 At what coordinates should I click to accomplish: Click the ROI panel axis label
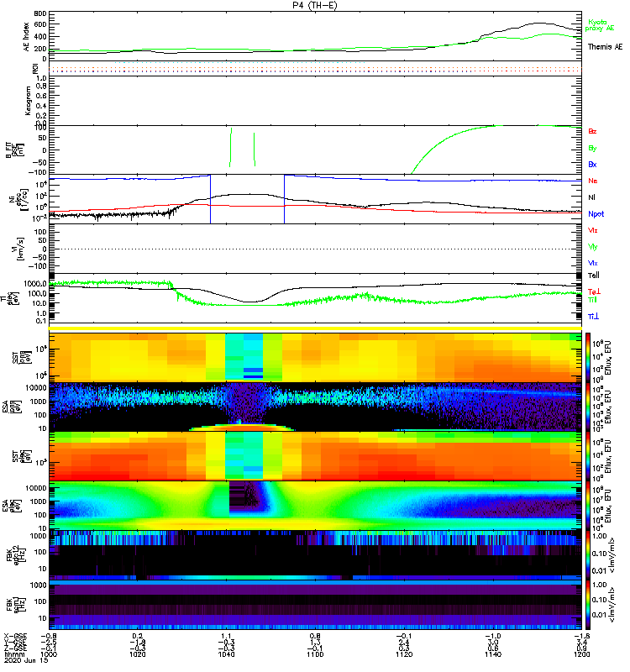35,68
